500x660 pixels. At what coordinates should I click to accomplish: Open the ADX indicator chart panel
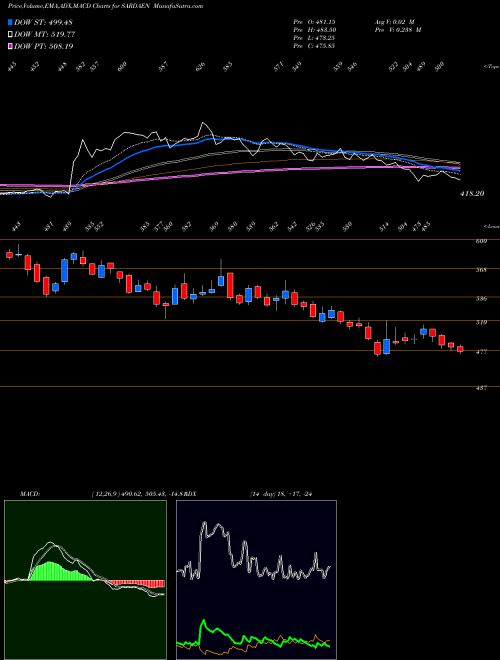pyautogui.click(x=256, y=580)
